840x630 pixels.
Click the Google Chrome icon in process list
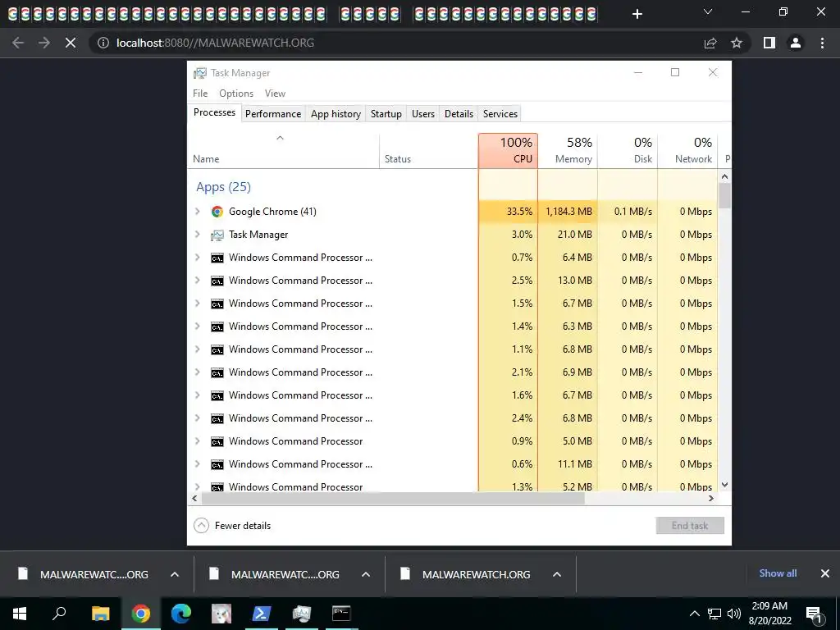pos(217,212)
